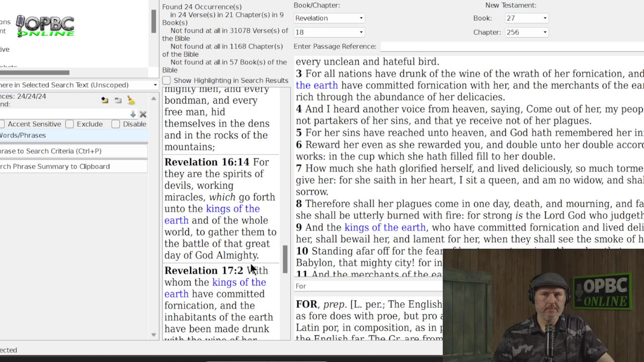Click verse number 6 in Revelation 18
Viewport: 644px width, 362px height.
pyautogui.click(x=299, y=145)
